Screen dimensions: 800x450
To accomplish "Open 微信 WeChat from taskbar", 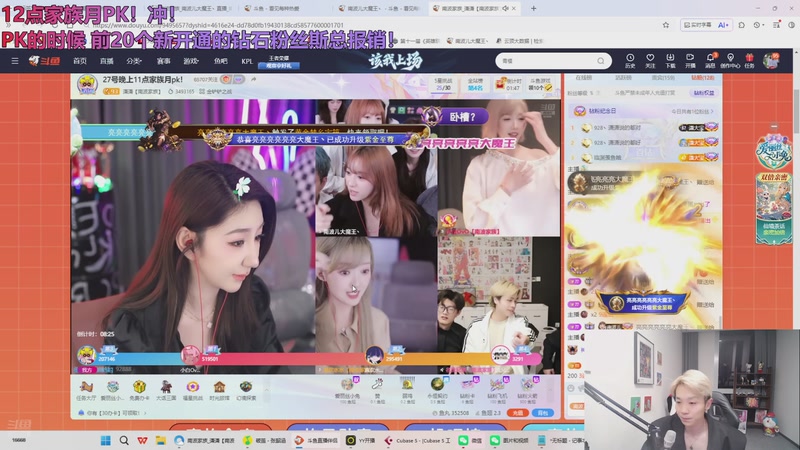I will coord(472,440).
